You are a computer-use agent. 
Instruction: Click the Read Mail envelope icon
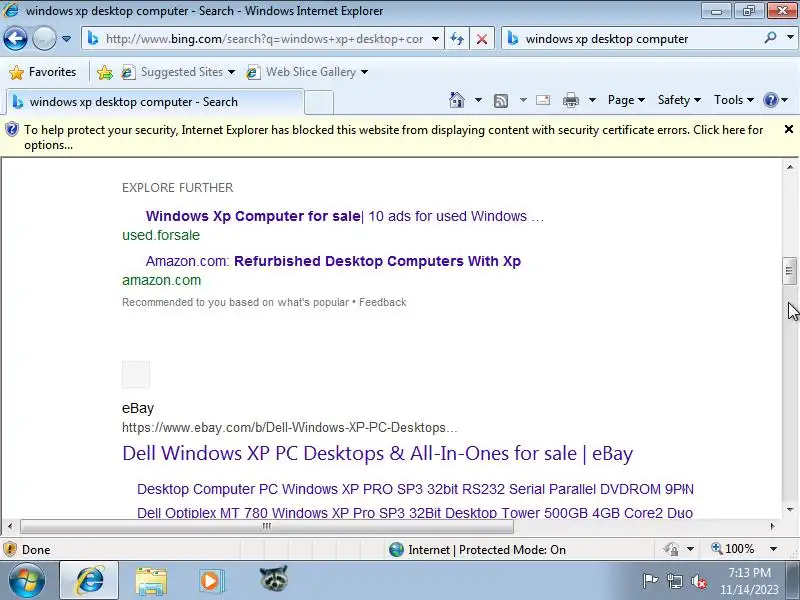point(543,100)
